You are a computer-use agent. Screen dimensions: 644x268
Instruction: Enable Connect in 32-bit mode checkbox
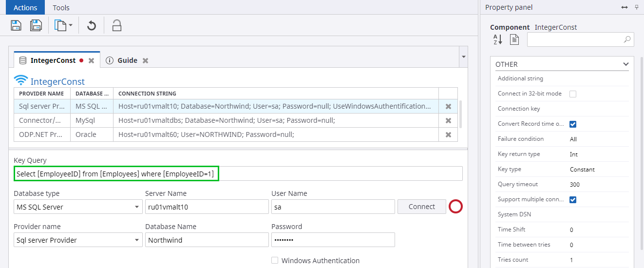pyautogui.click(x=573, y=94)
